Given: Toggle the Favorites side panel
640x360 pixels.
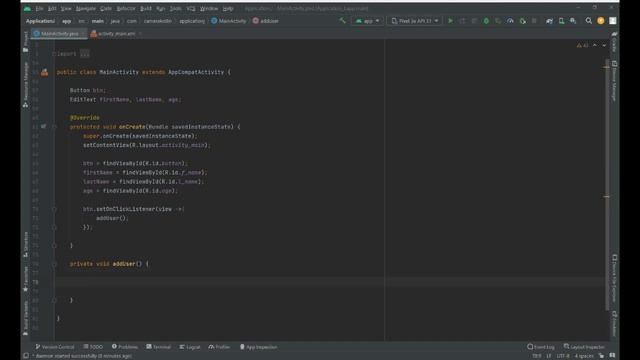Looking at the screenshot, I should (26, 279).
